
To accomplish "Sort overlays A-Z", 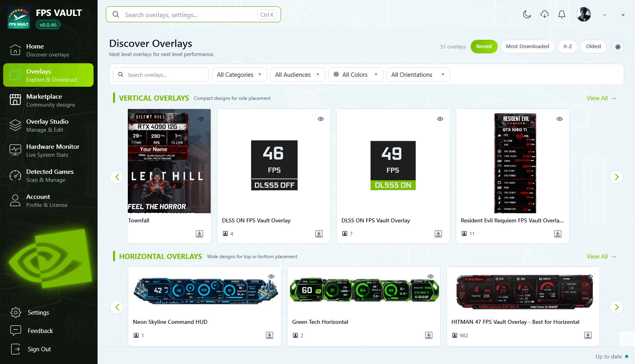I will point(567,47).
